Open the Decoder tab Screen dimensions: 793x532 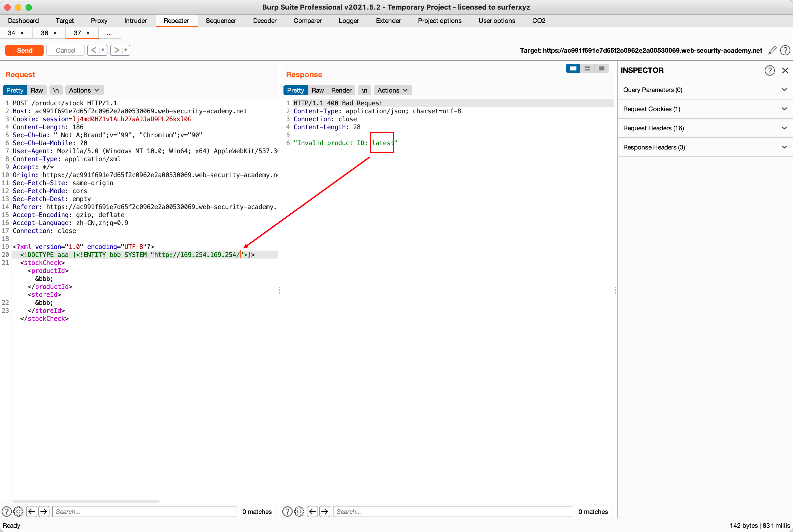[265, 21]
